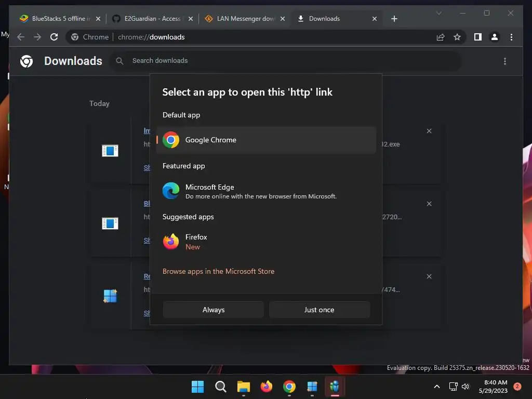
Task: Close the LAN Messenger tab
Action: pyautogui.click(x=283, y=19)
